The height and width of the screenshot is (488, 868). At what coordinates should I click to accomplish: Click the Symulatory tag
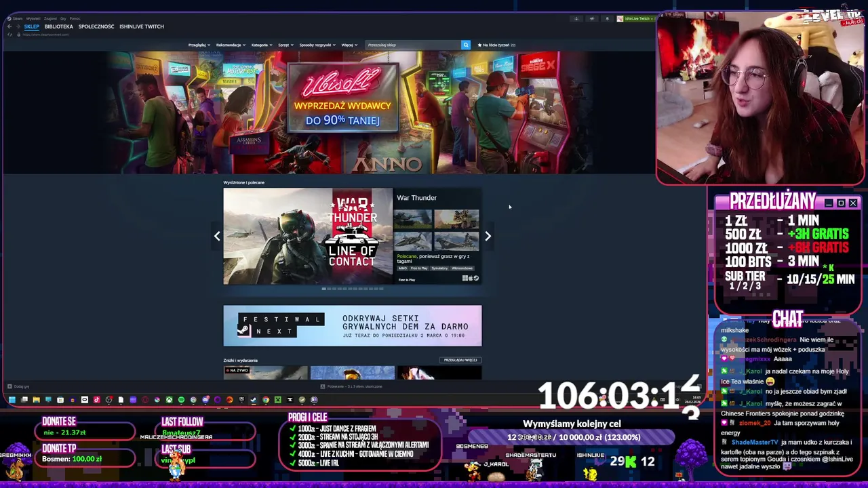[439, 268]
